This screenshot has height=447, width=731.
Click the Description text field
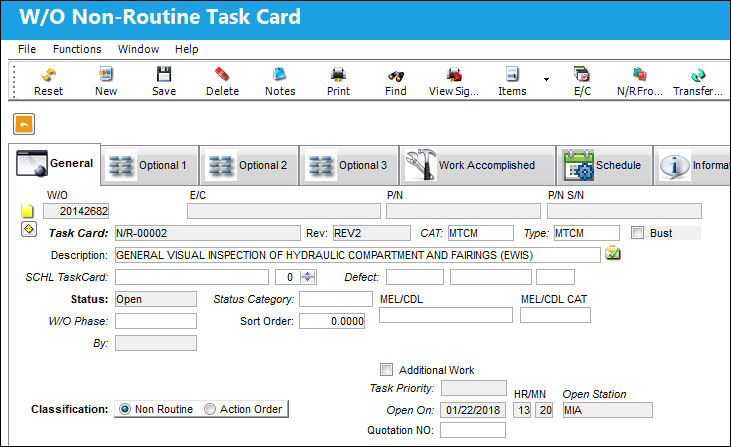(358, 255)
